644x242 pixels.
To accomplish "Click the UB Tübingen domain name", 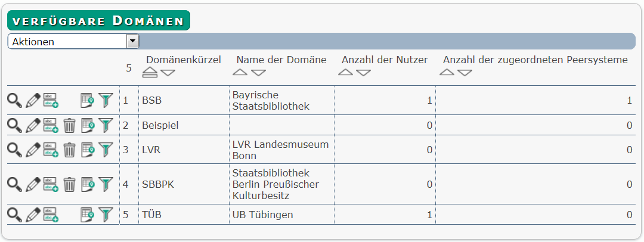I will pos(263,215).
